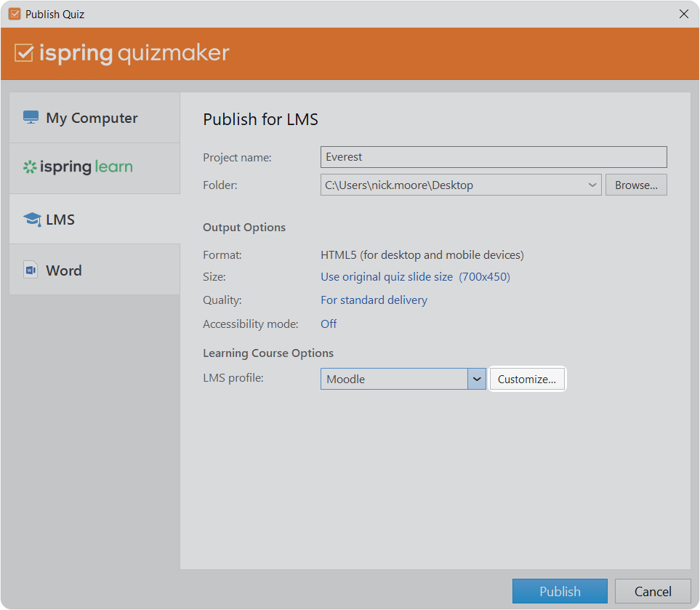Screen dimensions: 700x610
Task: Open the 'For standard delivery' quality link
Action: click(374, 300)
